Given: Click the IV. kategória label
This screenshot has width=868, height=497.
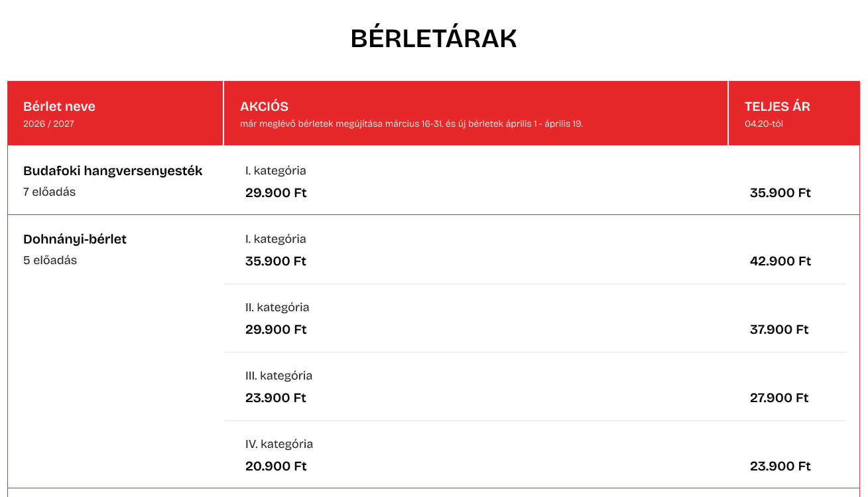Looking at the screenshot, I should pyautogui.click(x=279, y=444).
